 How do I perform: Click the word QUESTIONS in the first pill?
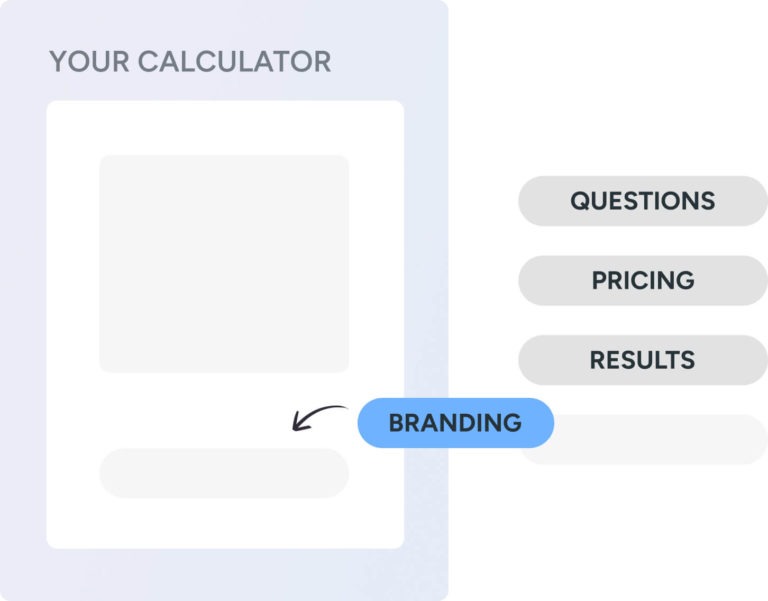tap(642, 201)
